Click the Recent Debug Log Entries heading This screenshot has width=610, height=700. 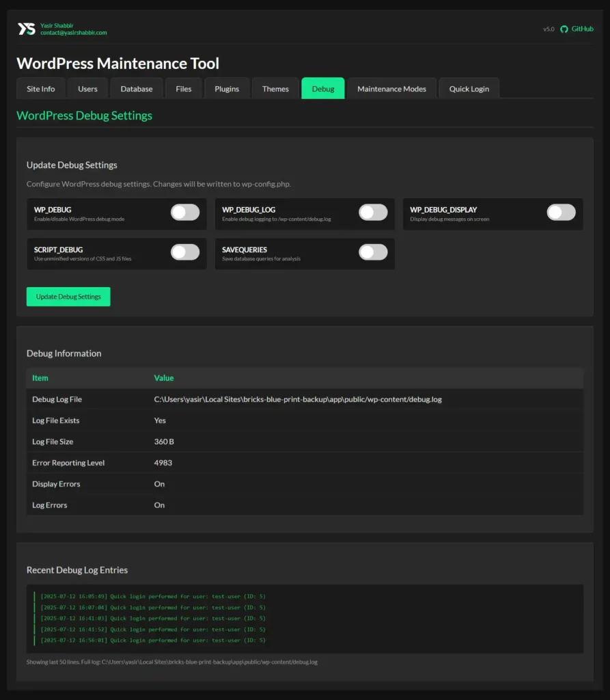point(77,570)
